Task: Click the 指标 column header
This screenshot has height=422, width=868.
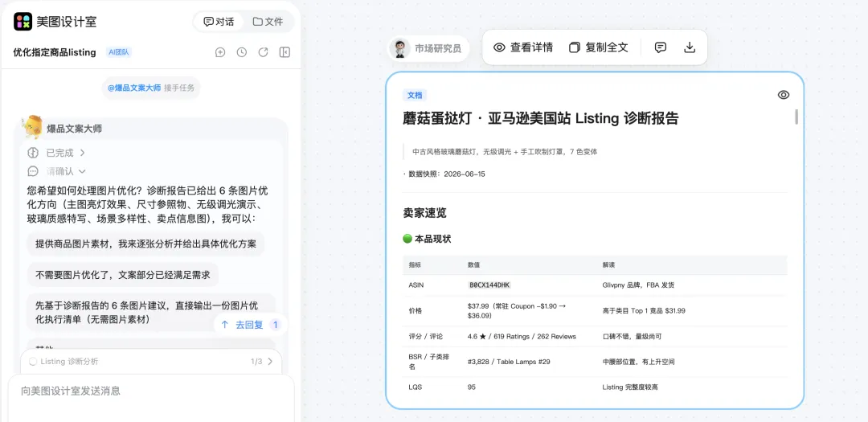Action: (415, 264)
